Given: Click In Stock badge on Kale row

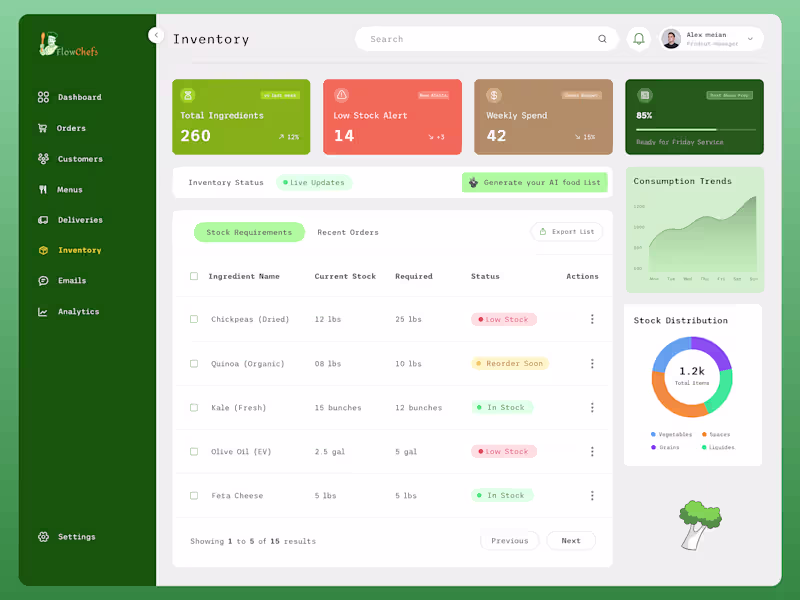Looking at the screenshot, I should click(502, 407).
